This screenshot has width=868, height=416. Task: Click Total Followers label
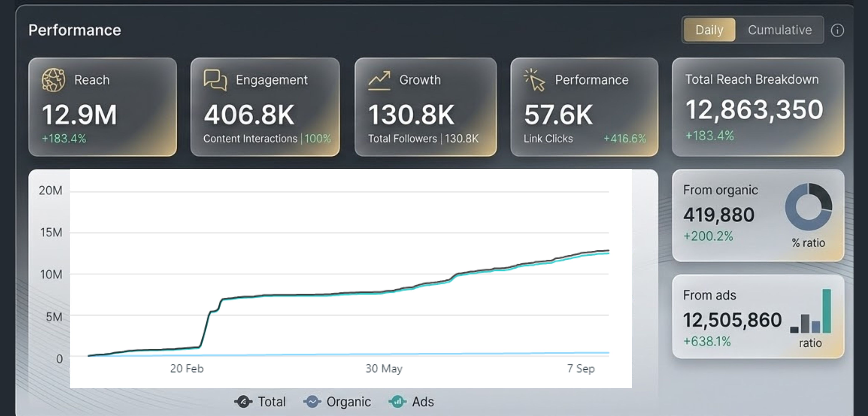(x=402, y=139)
